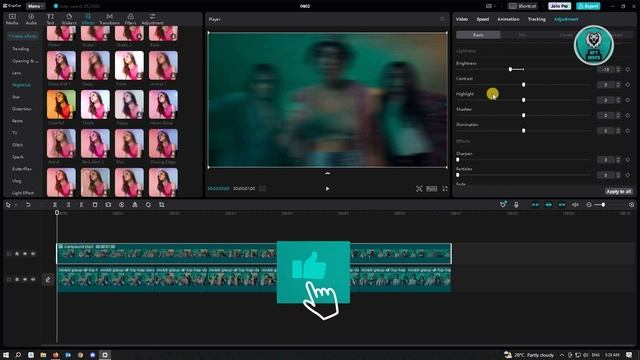The image size is (640, 360).
Task: Open the Text tab
Action: point(50,19)
